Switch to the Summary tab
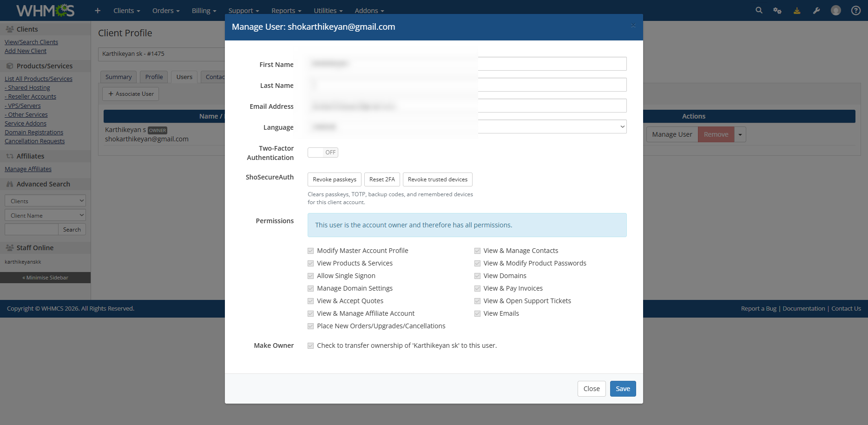This screenshot has width=868, height=425. 118,77
